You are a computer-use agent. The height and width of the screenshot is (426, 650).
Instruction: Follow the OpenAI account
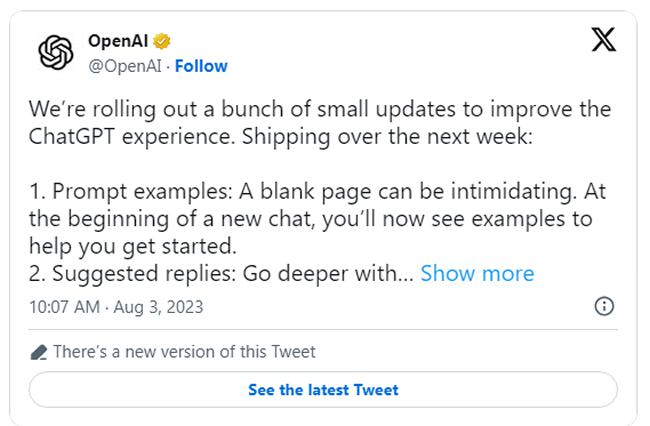tap(201, 66)
